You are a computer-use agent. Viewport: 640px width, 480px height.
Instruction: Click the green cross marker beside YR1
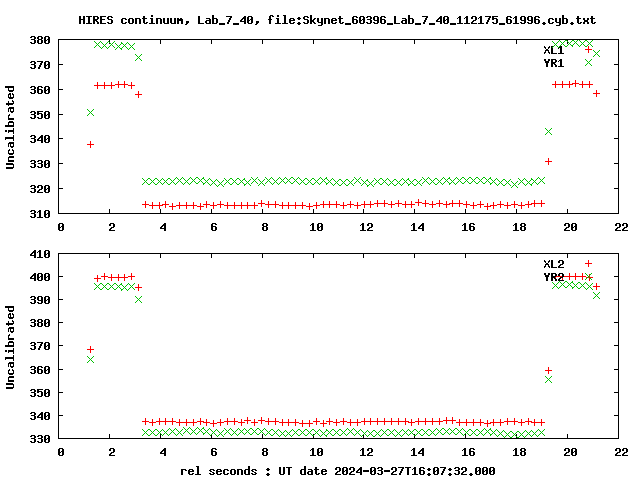588,62
